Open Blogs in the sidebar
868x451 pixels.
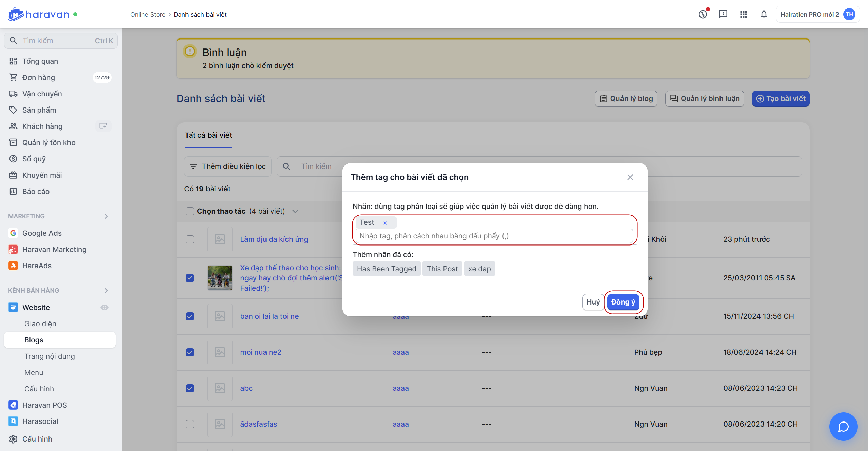tap(34, 340)
